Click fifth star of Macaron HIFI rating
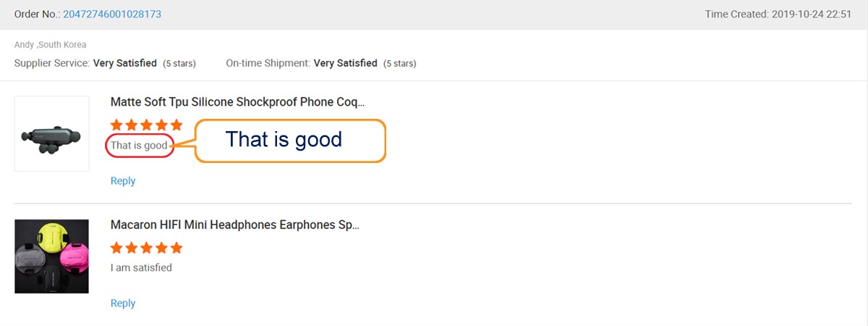 (176, 248)
